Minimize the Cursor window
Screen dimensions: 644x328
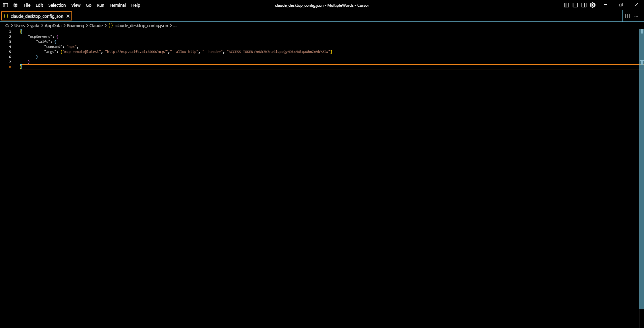coord(605,5)
